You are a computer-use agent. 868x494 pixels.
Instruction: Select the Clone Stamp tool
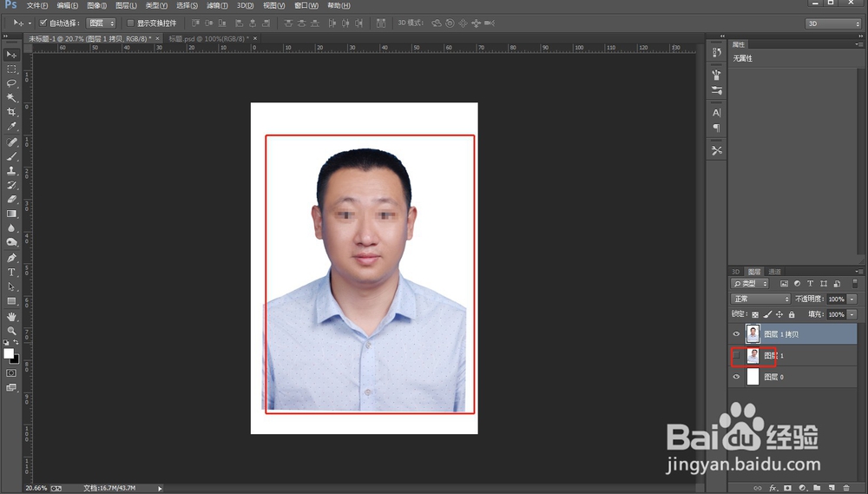[x=11, y=171]
